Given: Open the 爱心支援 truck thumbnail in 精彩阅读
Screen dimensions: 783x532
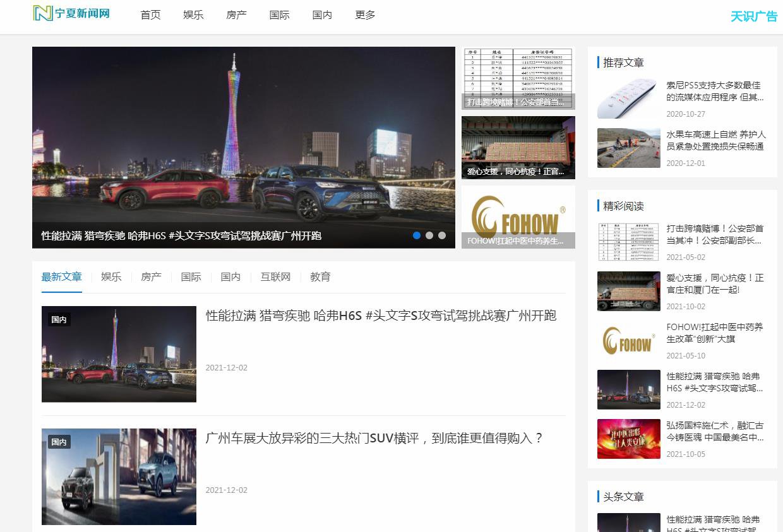Looking at the screenshot, I should [x=629, y=291].
